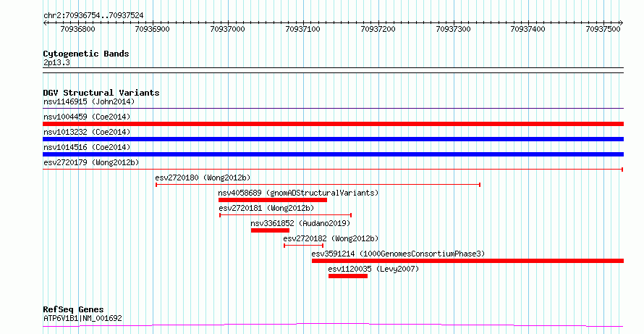Screen dimensions: 644x334
Task: Click the red nsv3361852 variant bar
Action: [x=270, y=230]
